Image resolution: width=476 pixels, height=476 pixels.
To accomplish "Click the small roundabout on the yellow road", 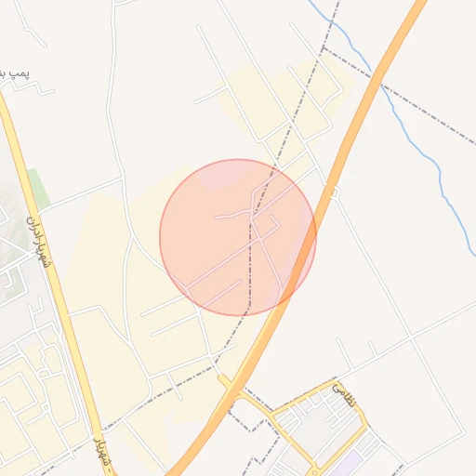I will pos(315,473).
